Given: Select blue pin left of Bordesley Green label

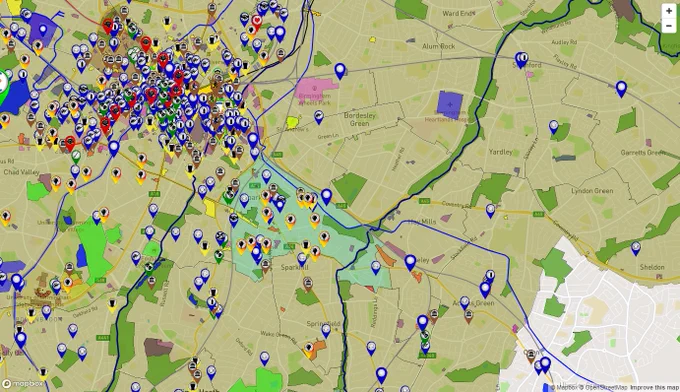Looking at the screenshot, I should [319, 117].
